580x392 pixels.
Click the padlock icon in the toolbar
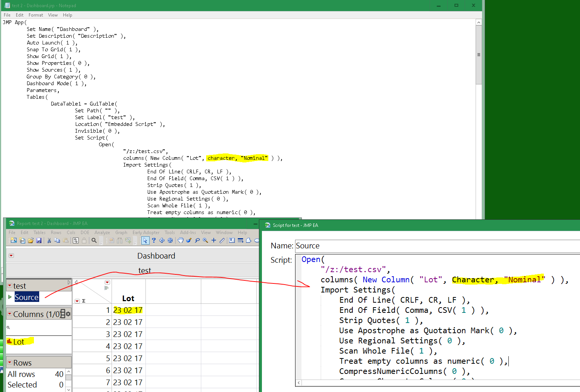pos(84,240)
